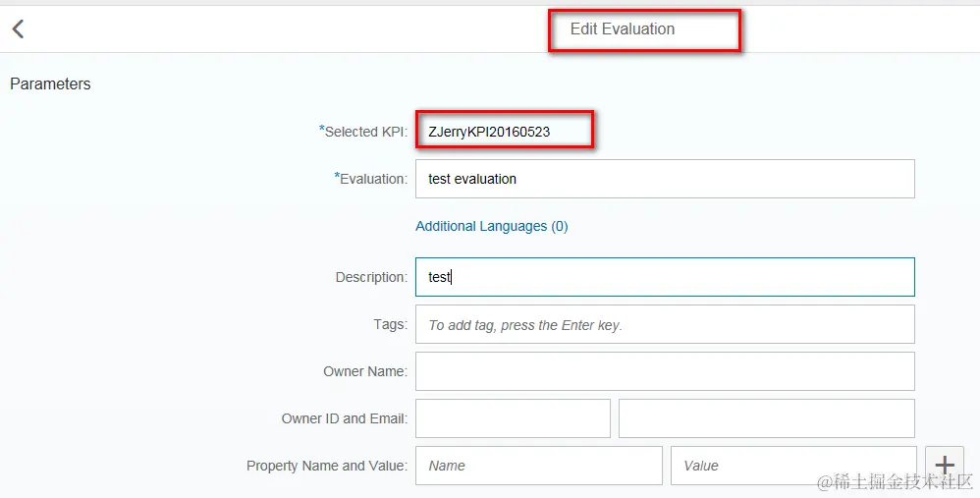Click the Property Name and Value label
Viewport: 980px width, 498px height.
[326, 466]
